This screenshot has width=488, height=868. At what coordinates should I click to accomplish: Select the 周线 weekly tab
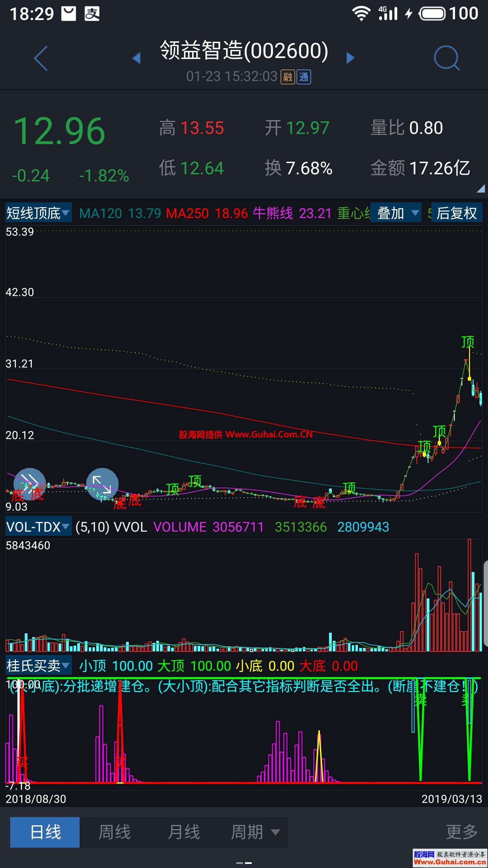[x=115, y=832]
